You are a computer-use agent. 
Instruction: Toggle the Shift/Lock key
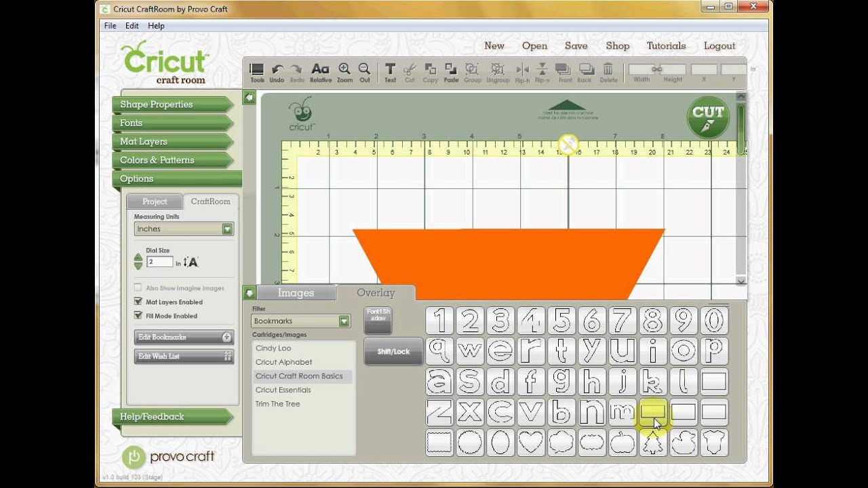point(393,351)
